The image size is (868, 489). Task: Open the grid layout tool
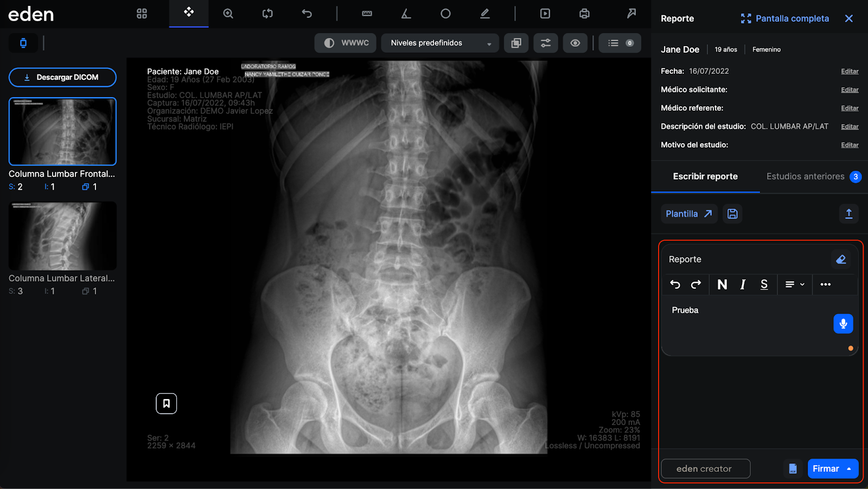click(142, 14)
